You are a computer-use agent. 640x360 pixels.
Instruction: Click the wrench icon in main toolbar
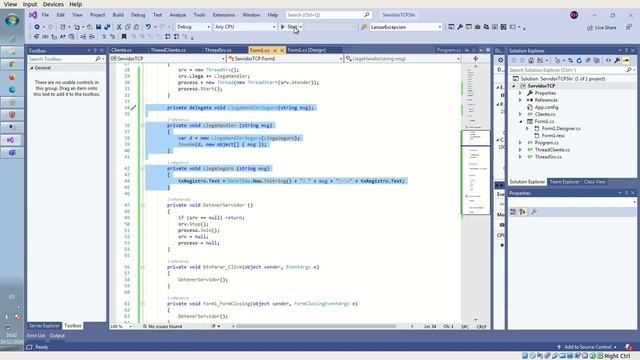tap(460, 27)
